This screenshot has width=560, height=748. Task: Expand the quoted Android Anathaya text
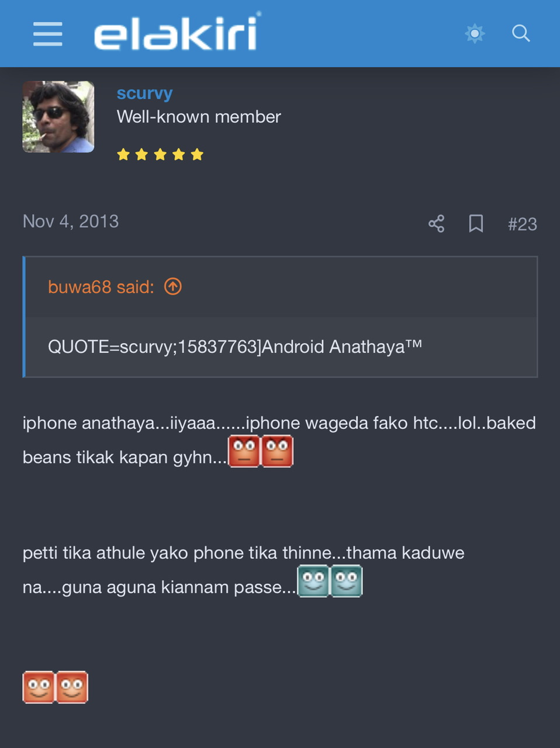pos(235,347)
